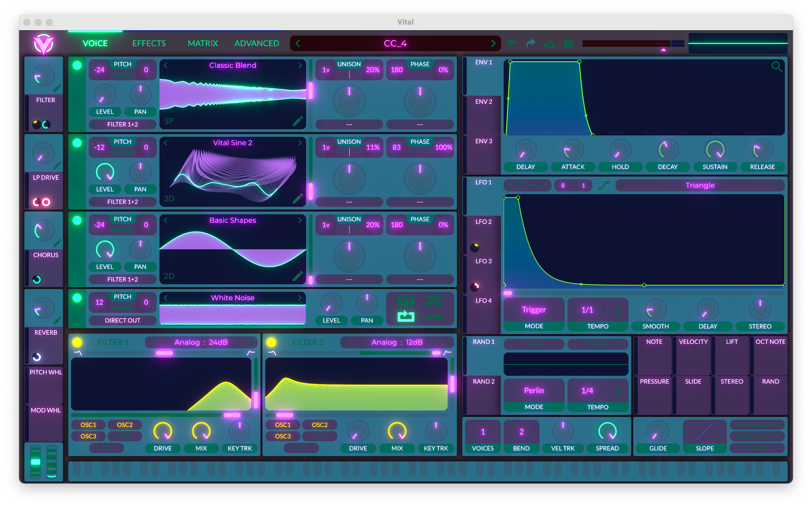Screen dimensions: 812x507
Task: Go to next wavetable after Classic Blend
Action: [300, 65]
